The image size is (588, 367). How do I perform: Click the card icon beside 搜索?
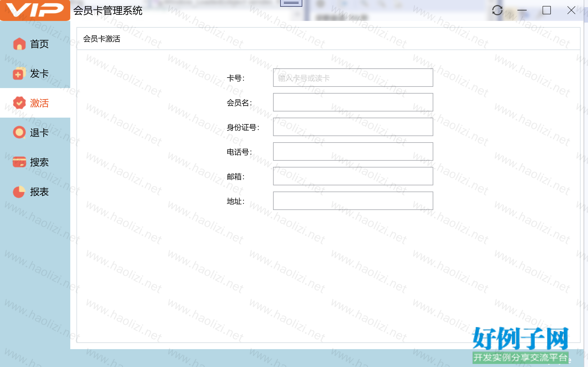pos(19,162)
